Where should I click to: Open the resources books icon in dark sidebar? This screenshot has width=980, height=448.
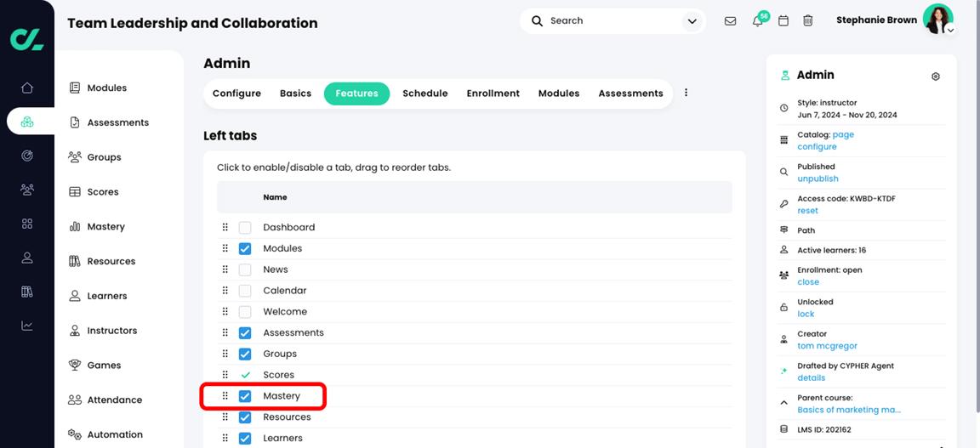pos(27,292)
